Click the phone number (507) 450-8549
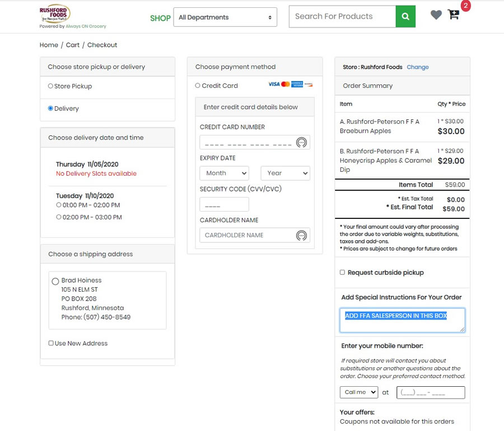This screenshot has height=431, width=504. 107,317
